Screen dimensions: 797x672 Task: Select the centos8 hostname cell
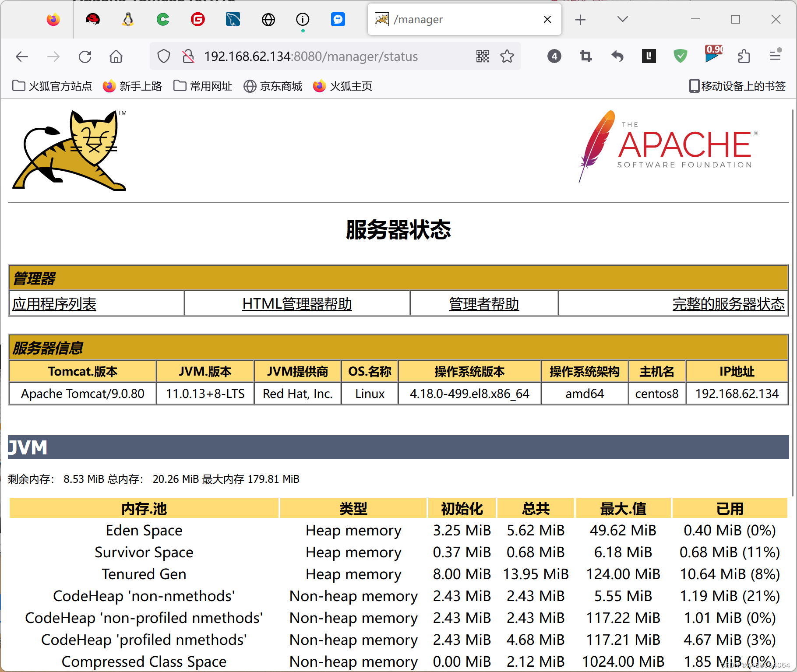[657, 394]
